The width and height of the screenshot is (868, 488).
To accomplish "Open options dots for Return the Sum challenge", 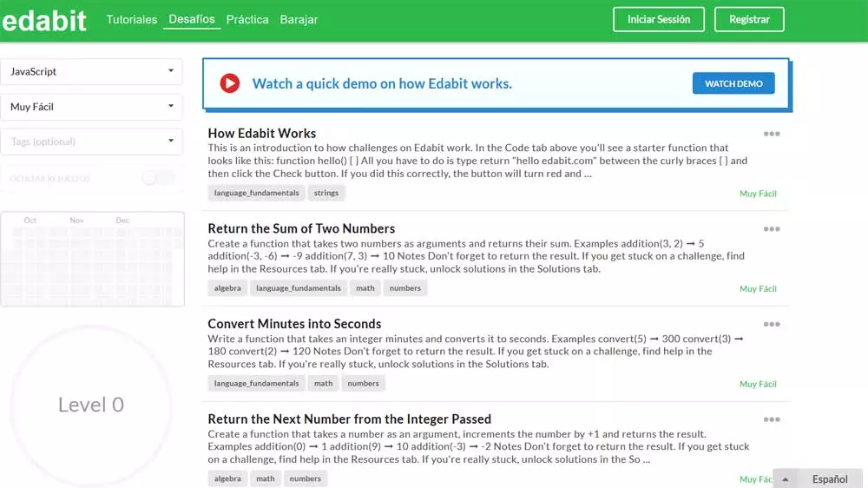I will click(x=771, y=228).
